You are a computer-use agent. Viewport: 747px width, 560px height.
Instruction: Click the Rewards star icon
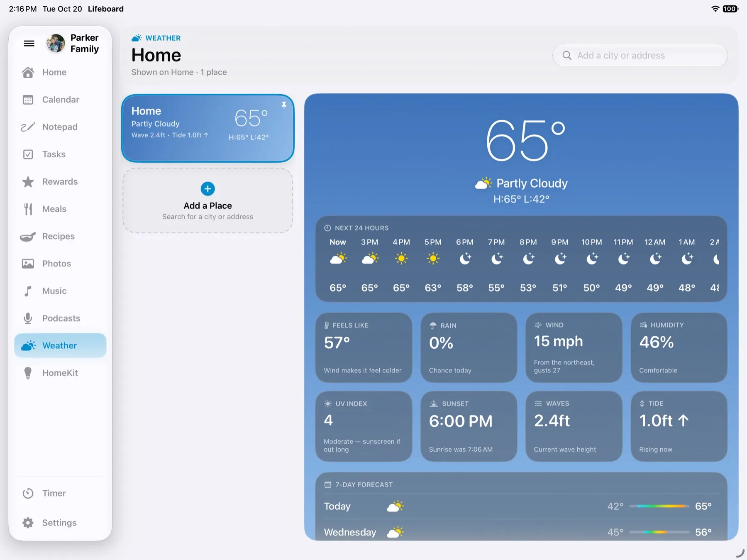28,182
